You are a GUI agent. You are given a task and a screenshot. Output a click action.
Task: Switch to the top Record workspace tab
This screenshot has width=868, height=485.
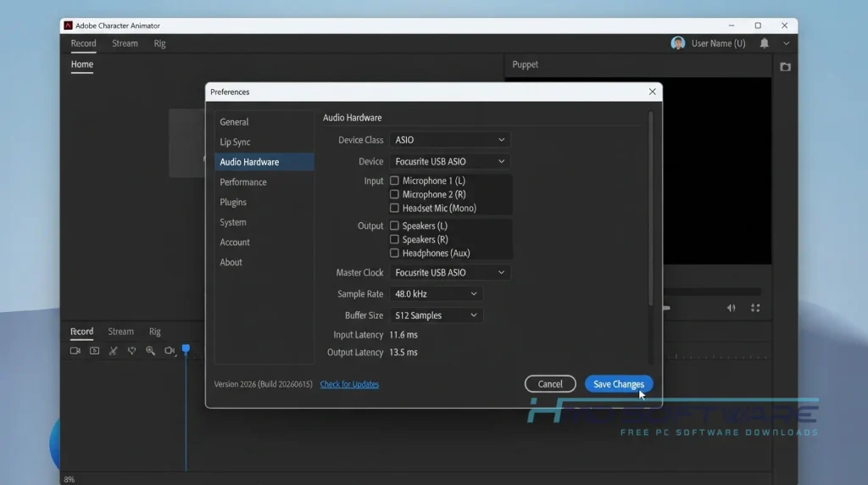84,43
